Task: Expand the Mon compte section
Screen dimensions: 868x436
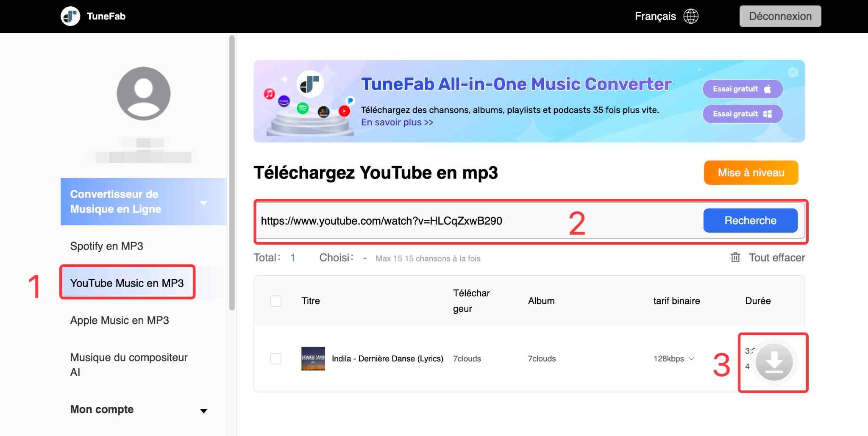Action: point(203,409)
